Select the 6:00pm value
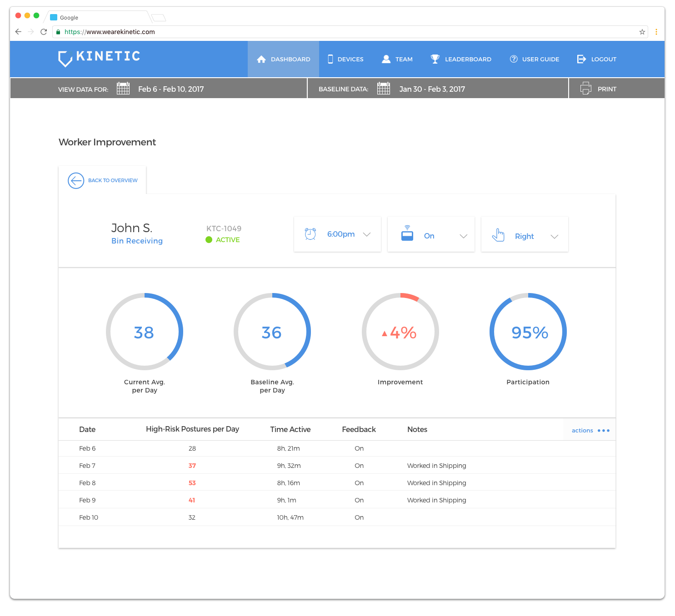The image size is (675, 616). coord(341,234)
